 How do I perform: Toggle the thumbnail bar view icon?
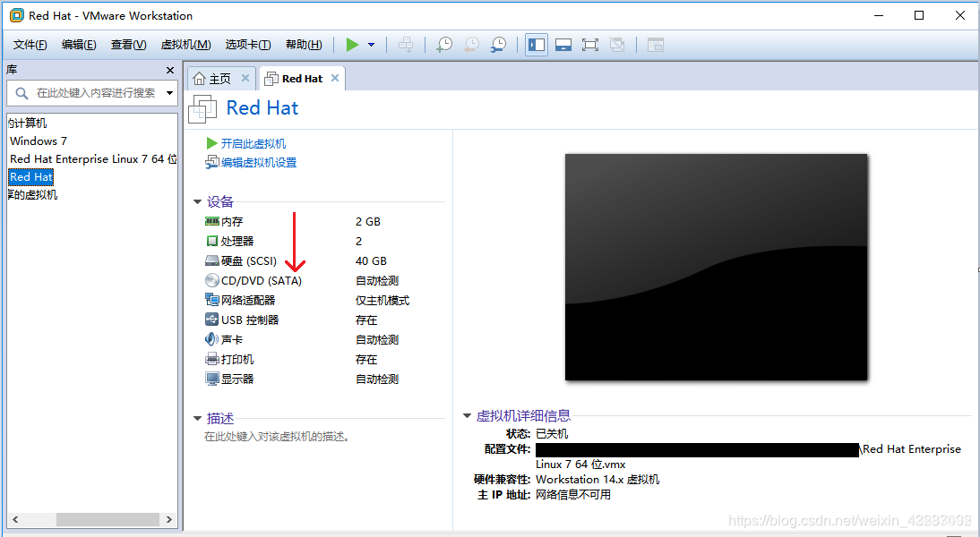tap(563, 45)
